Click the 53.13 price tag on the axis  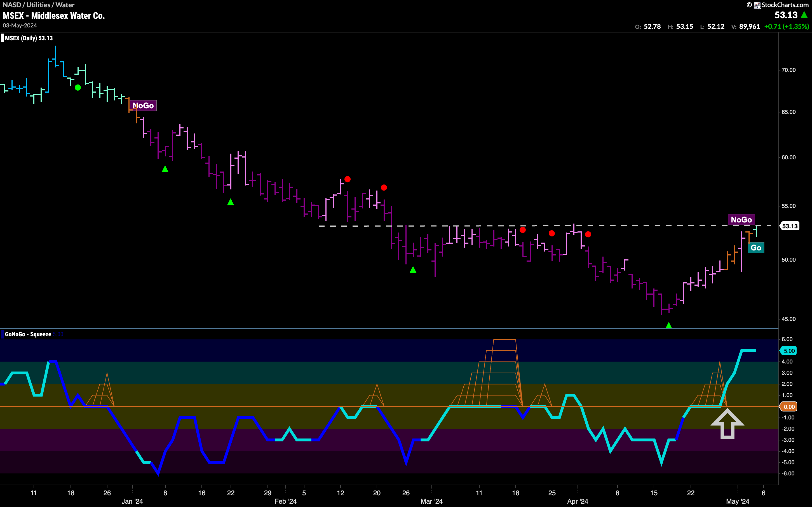pyautogui.click(x=790, y=226)
